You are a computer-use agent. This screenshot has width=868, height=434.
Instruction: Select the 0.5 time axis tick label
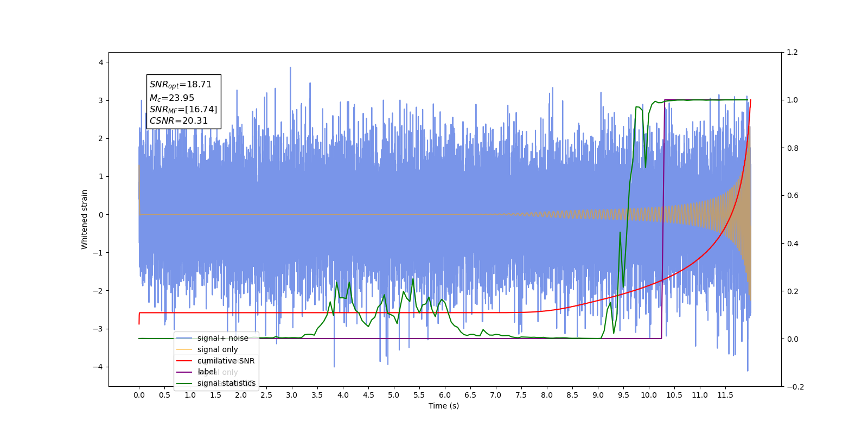point(164,395)
